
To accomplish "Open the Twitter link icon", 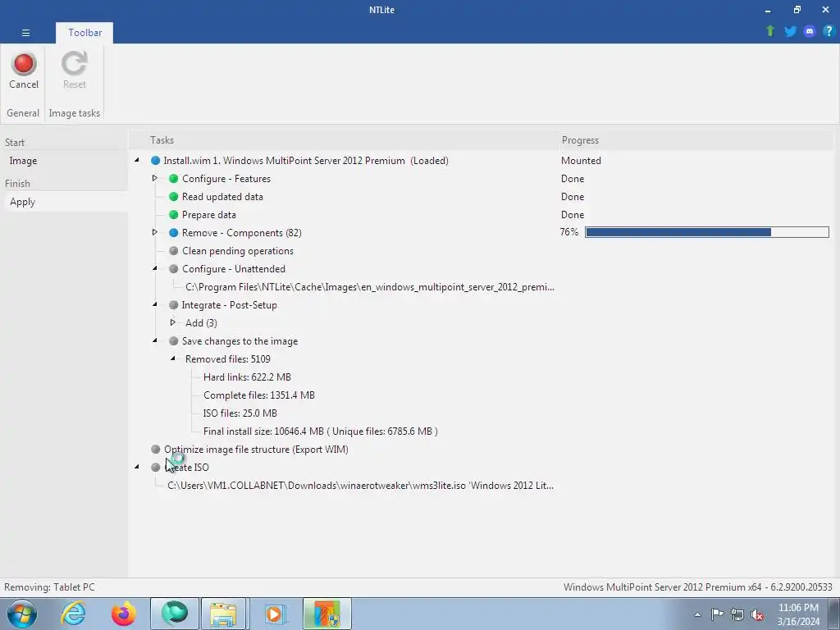I will click(790, 31).
